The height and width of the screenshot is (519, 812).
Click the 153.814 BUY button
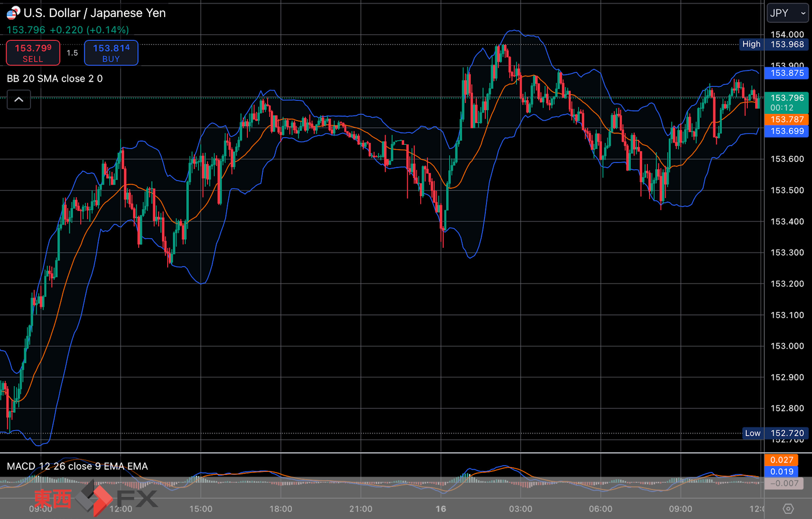[111, 53]
